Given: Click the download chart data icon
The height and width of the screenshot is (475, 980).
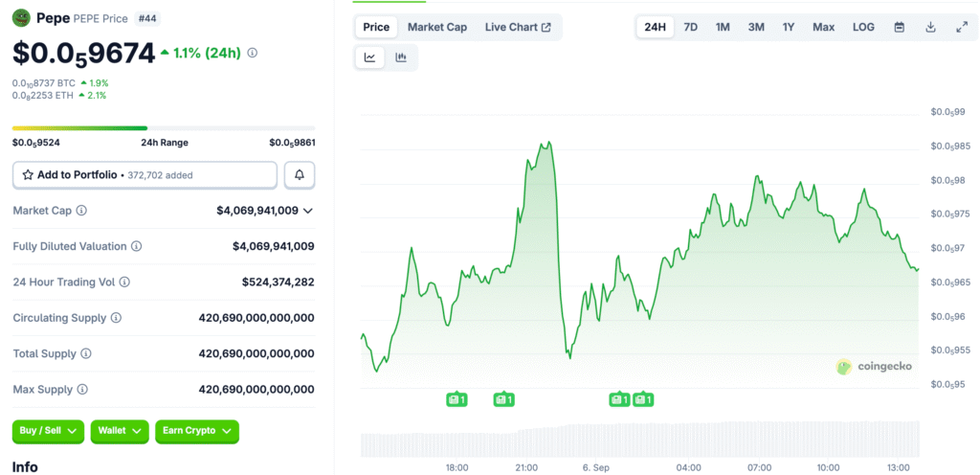Looking at the screenshot, I should pyautogui.click(x=930, y=27).
